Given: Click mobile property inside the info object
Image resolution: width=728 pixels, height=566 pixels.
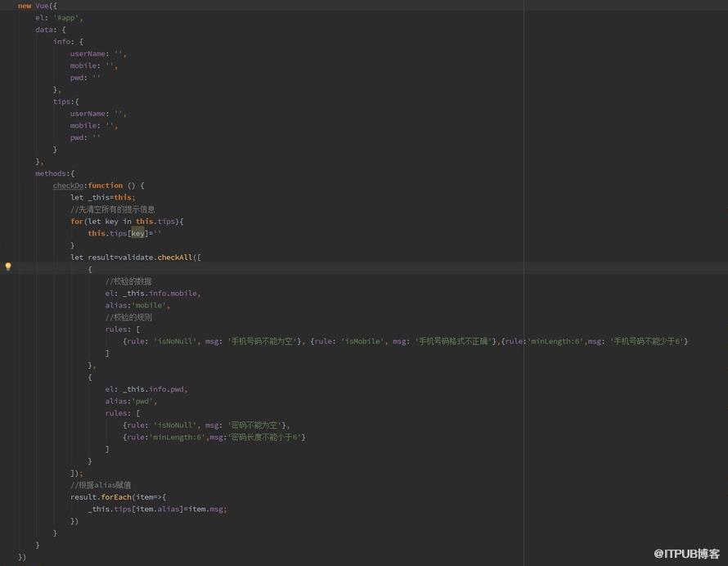Looking at the screenshot, I should tap(83, 66).
